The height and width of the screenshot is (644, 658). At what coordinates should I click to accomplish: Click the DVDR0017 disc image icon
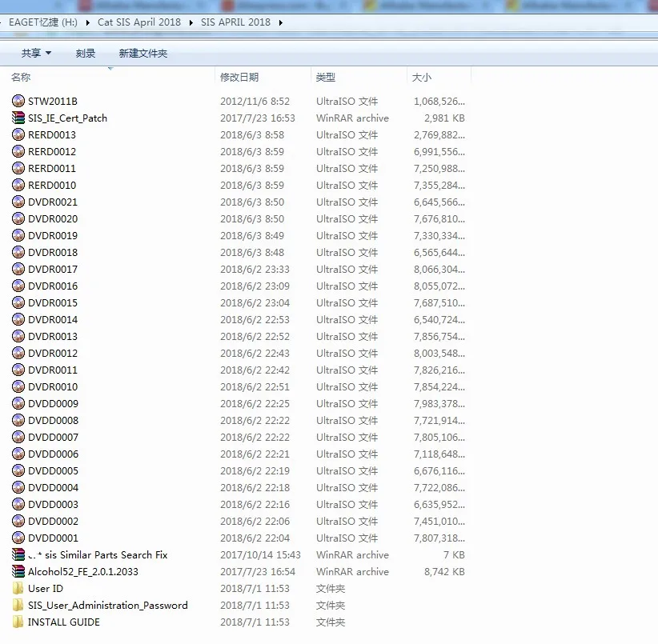[x=18, y=269]
